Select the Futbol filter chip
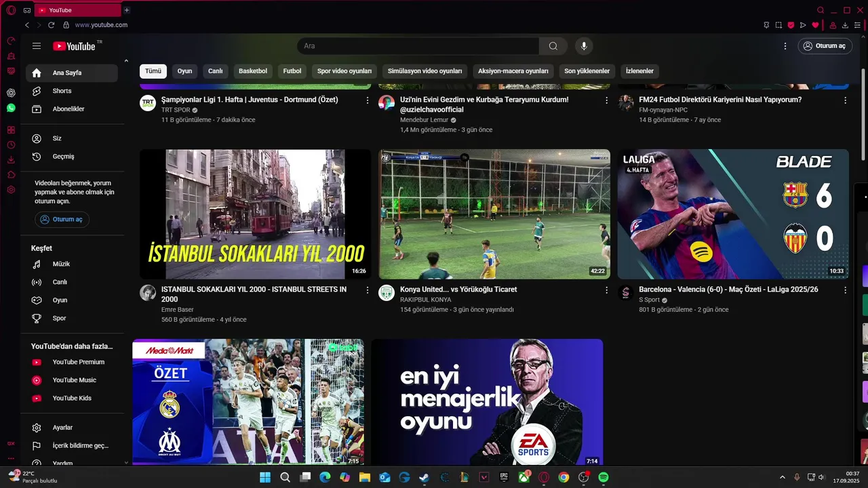The width and height of the screenshot is (868, 488). point(292,71)
